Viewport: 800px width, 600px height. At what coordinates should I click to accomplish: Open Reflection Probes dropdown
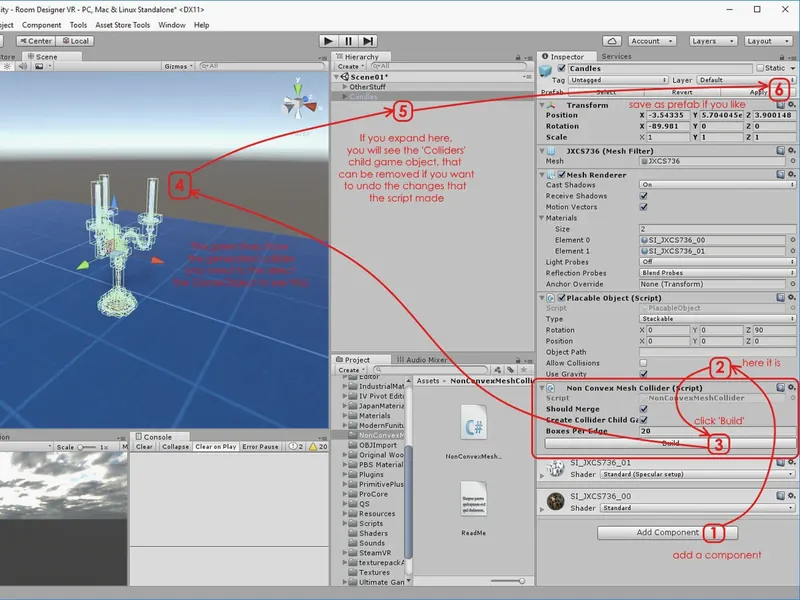pyautogui.click(x=717, y=273)
